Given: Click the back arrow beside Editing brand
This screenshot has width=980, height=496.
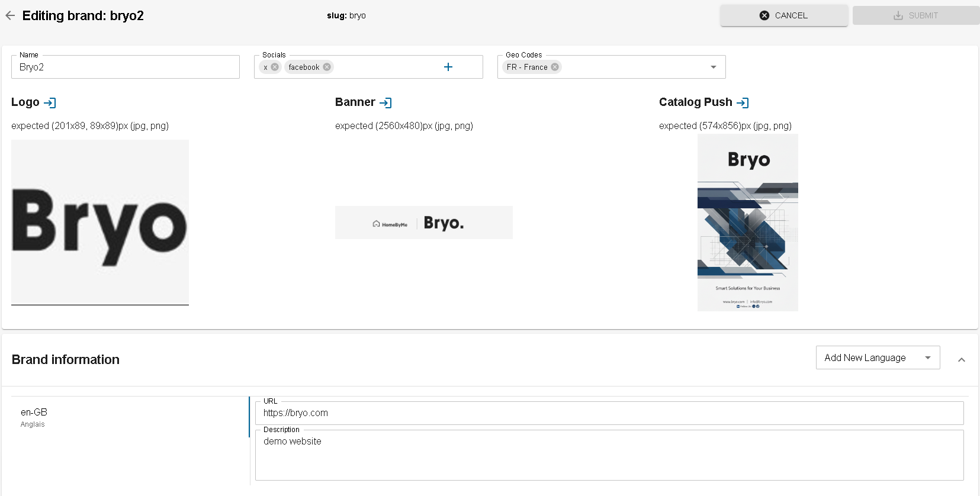Looking at the screenshot, I should (10, 15).
